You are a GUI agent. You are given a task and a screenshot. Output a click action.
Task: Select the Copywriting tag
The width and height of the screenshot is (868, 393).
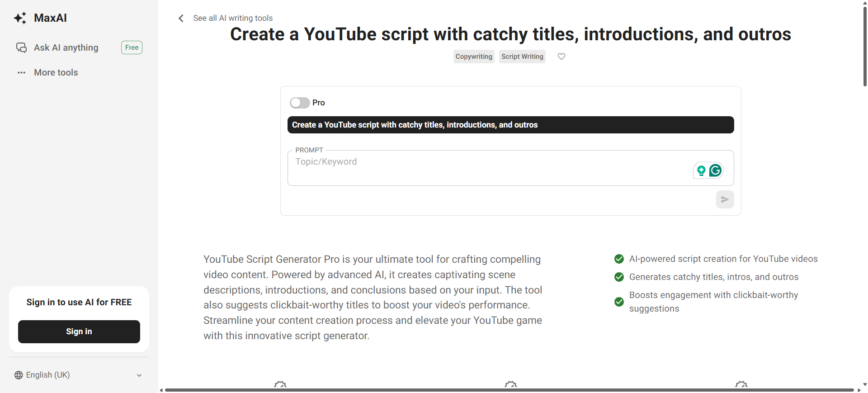(x=473, y=57)
